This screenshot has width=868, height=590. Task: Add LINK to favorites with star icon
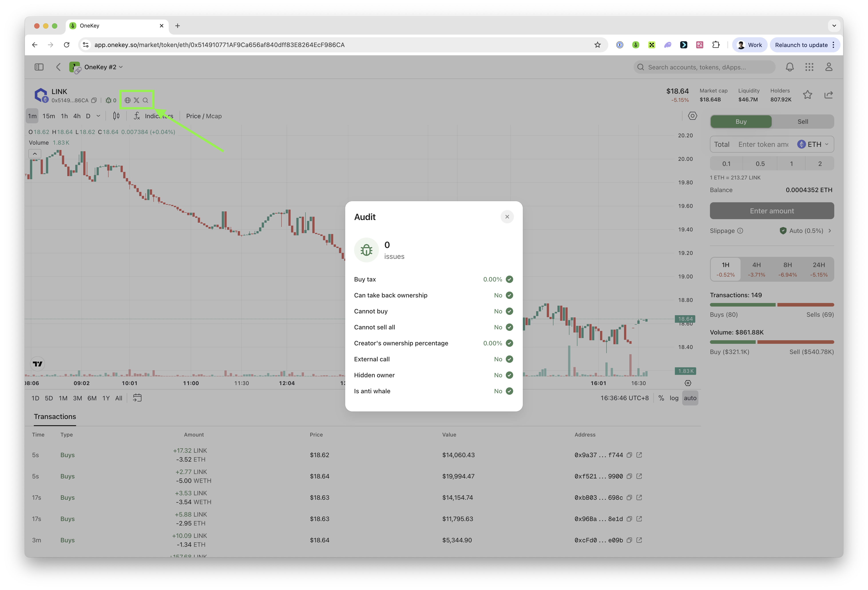807,95
